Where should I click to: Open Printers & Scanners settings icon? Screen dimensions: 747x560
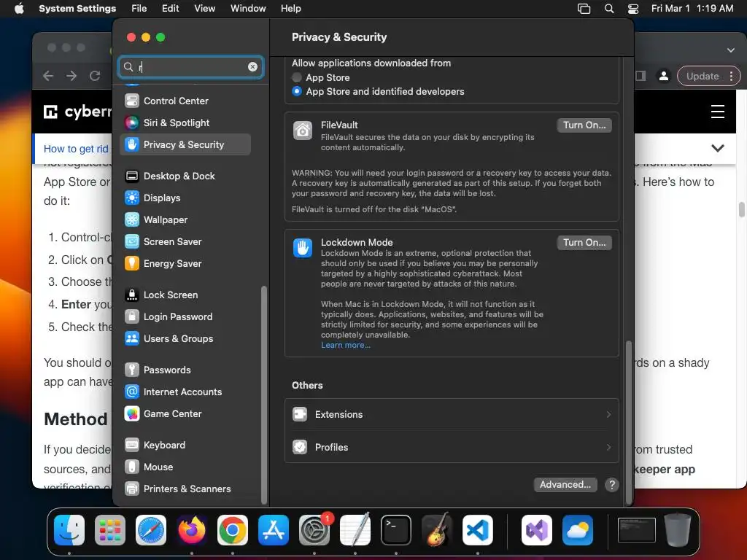(132, 489)
